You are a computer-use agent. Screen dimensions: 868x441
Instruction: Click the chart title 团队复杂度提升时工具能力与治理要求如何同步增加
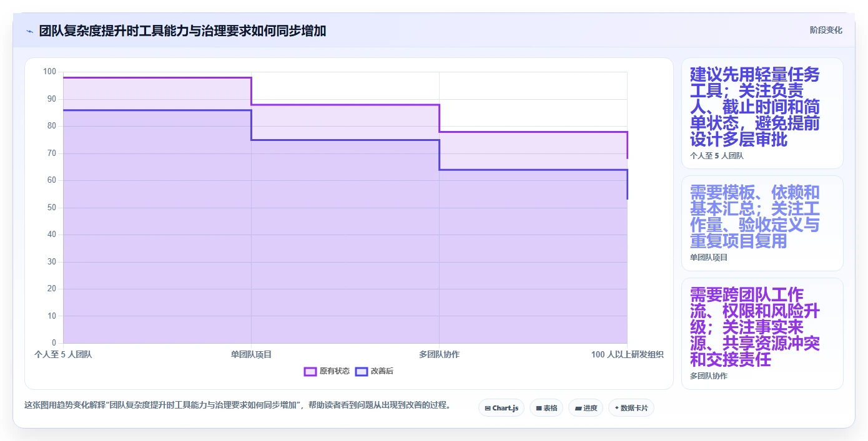(x=182, y=31)
